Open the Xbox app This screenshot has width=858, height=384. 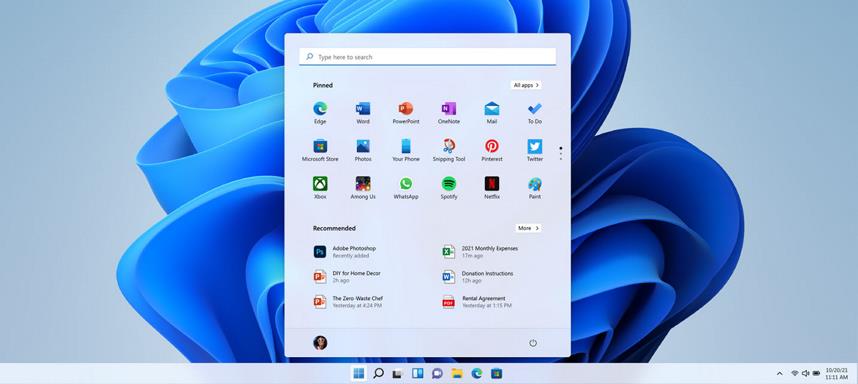(320, 188)
